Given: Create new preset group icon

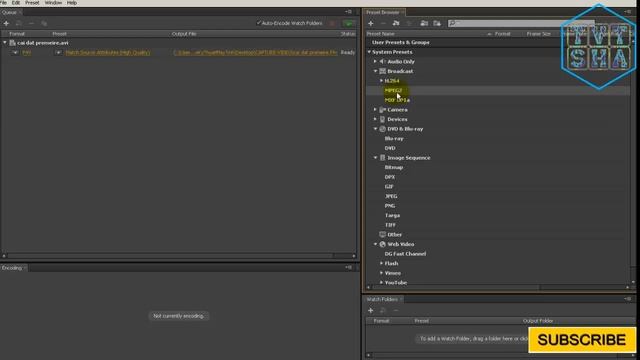Looking at the screenshot, I should coord(396,23).
